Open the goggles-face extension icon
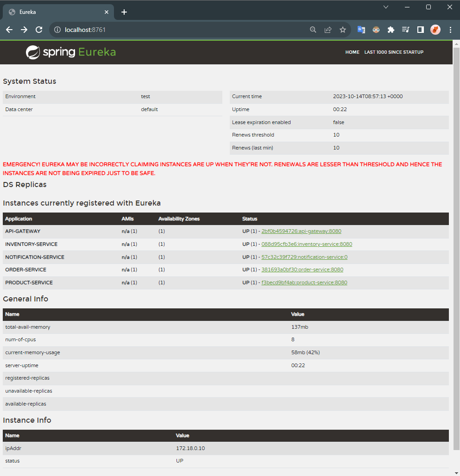 376,30
